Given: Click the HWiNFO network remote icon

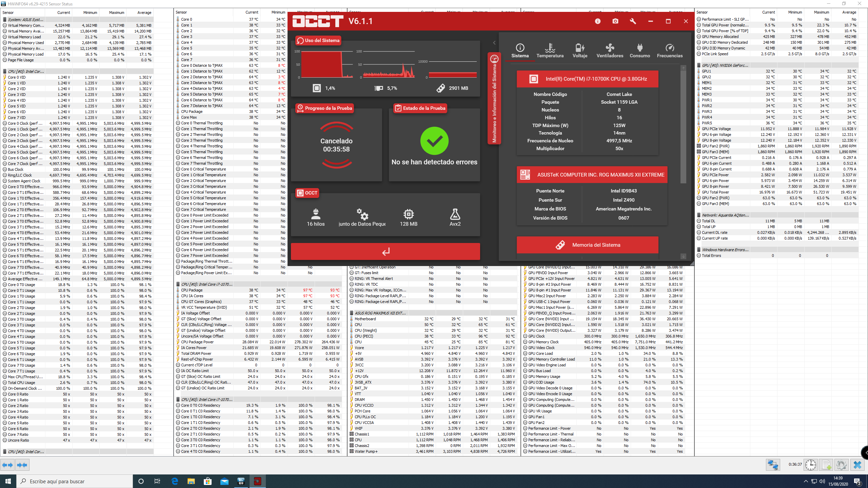Looking at the screenshot, I should coord(773,465).
